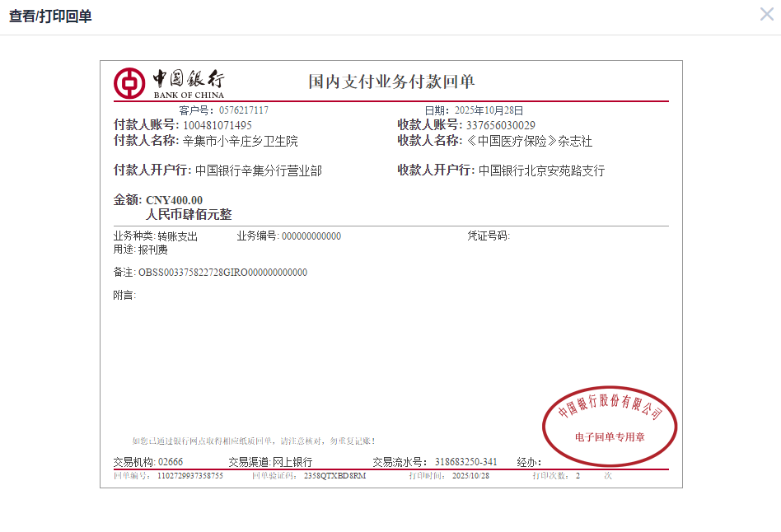This screenshot has width=781, height=532.
Task: Click the orange 业务编号 number
Action: [x=311, y=236]
